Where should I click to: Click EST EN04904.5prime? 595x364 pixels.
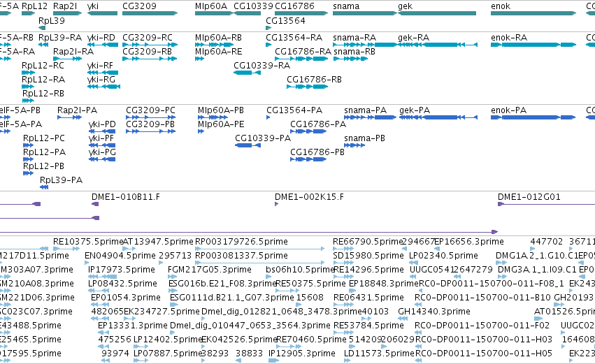pyautogui.click(x=120, y=256)
